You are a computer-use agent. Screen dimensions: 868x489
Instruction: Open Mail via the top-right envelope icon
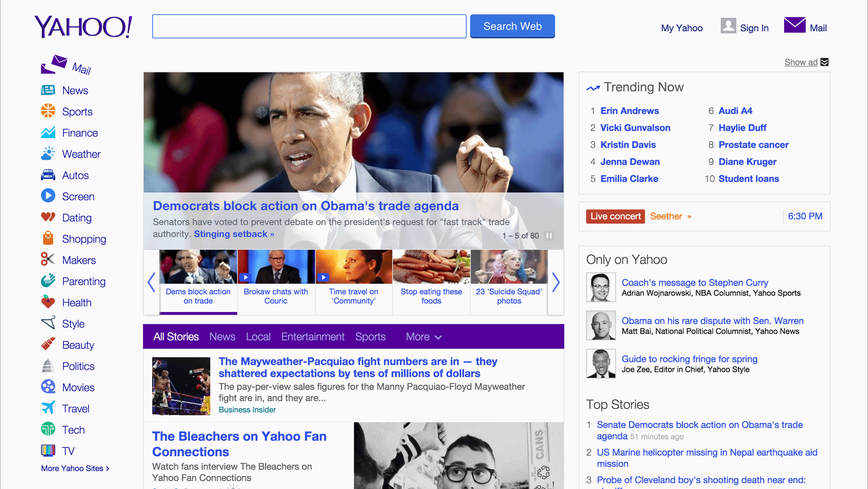click(x=794, y=26)
